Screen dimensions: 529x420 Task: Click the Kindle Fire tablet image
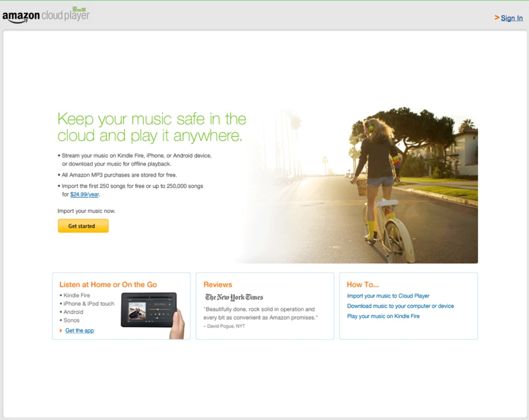153,315
